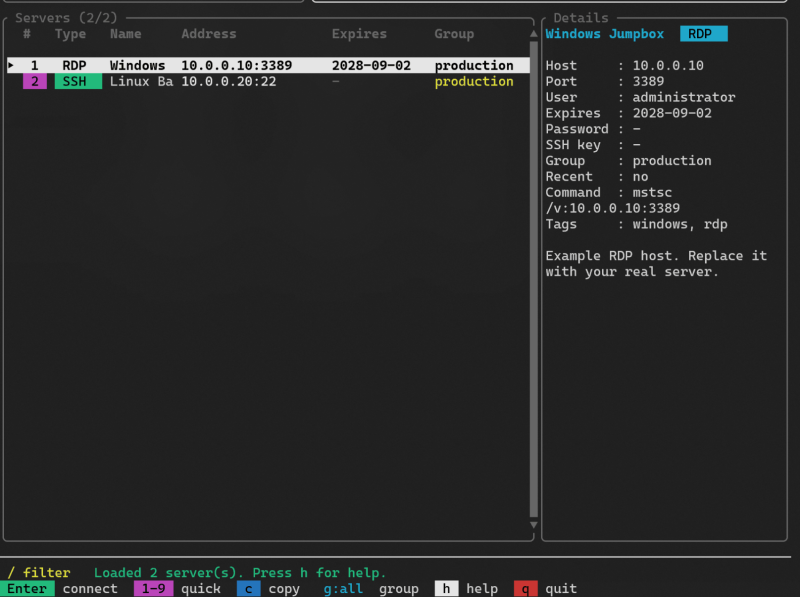Click the Expires column header
The width and height of the screenshot is (800, 597).
(359, 34)
